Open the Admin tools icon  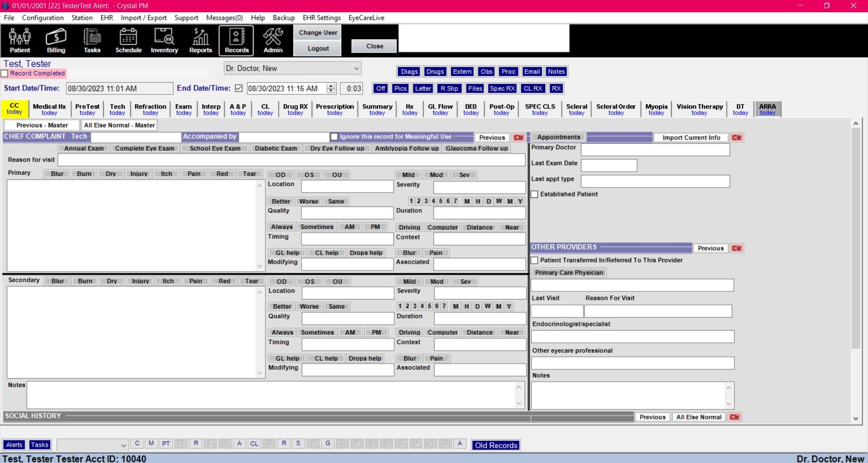pyautogui.click(x=273, y=41)
